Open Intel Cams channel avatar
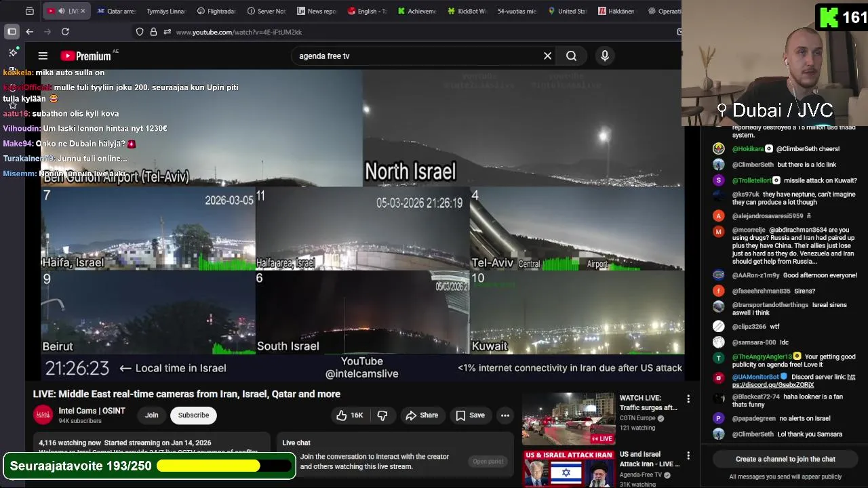The height and width of the screenshot is (488, 868). coord(43,415)
